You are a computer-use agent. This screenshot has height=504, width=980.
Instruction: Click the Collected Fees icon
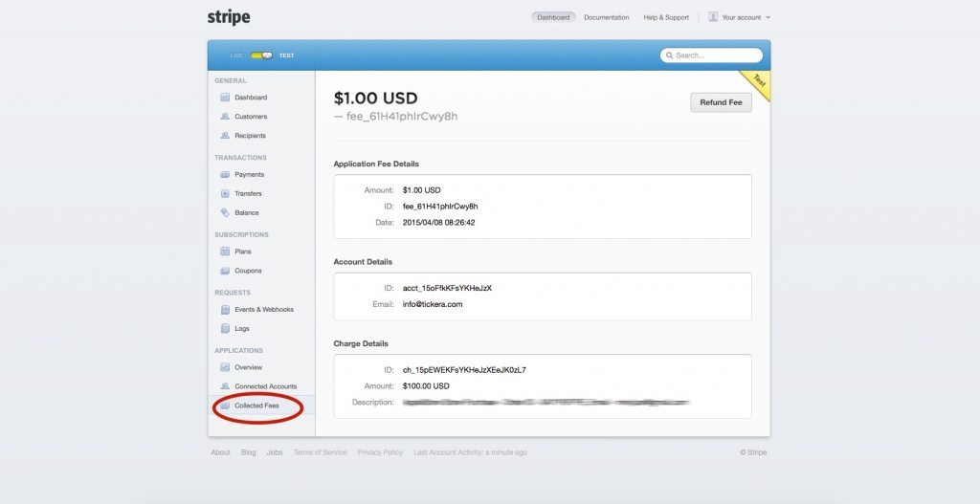(225, 405)
